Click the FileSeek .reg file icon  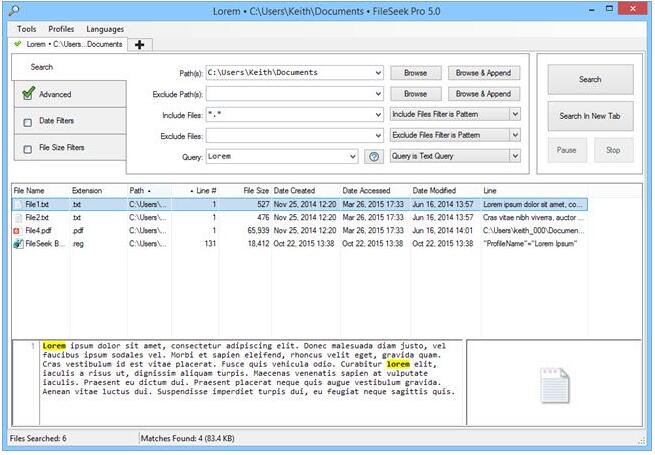[x=18, y=244]
